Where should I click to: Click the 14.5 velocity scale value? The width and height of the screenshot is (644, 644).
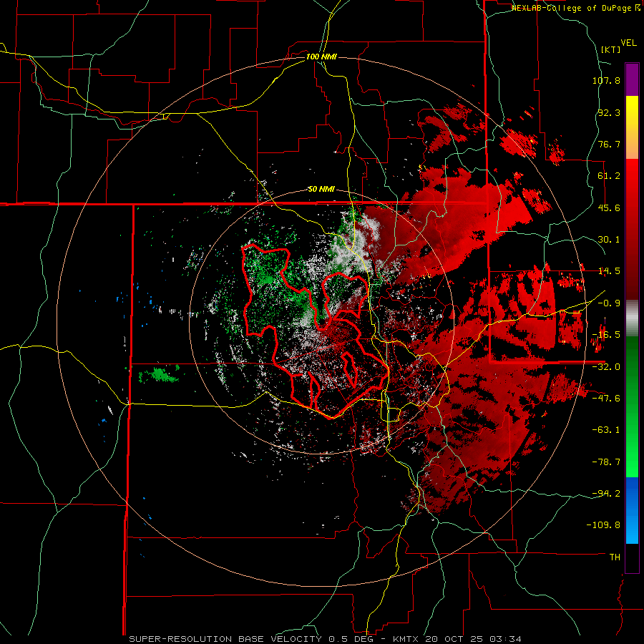coord(609,270)
